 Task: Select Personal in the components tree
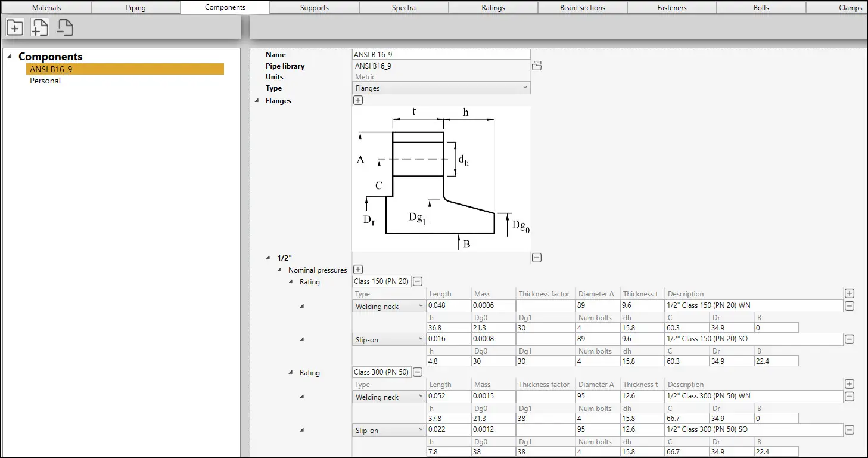coord(45,81)
